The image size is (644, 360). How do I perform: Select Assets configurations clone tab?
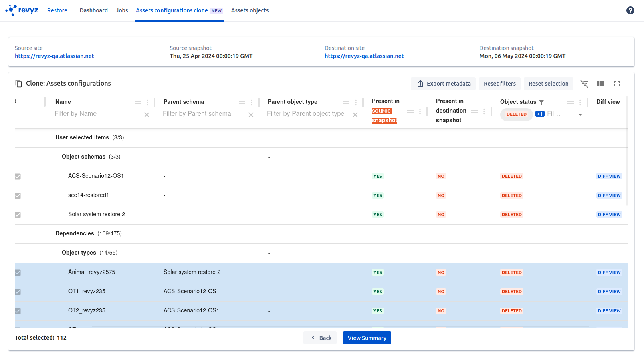point(179,10)
